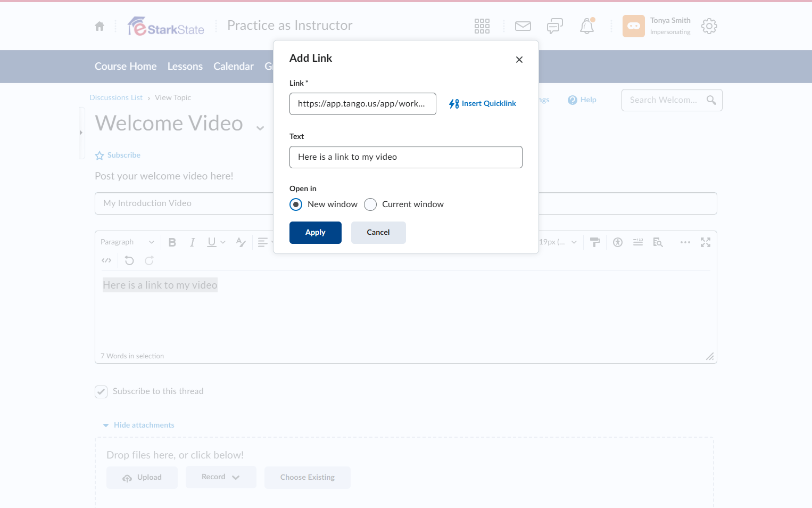The image size is (812, 508).
Task: Click the Upload attachment button
Action: [x=142, y=478]
